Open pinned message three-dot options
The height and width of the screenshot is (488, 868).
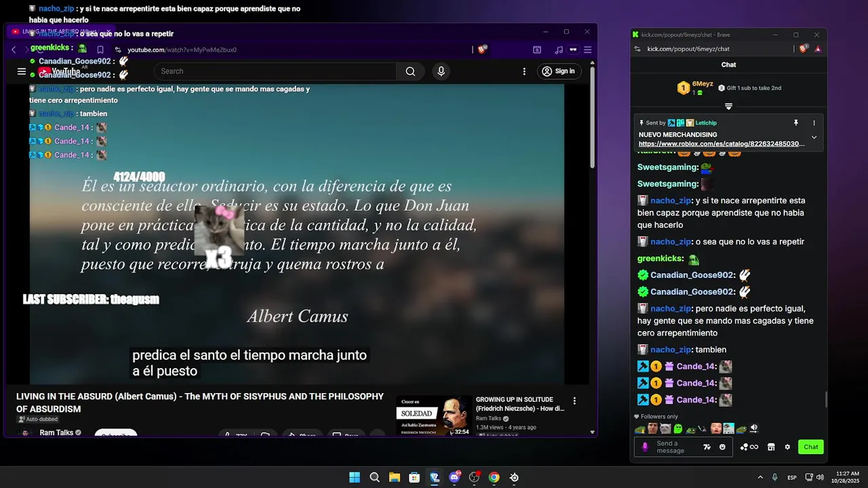coord(814,123)
